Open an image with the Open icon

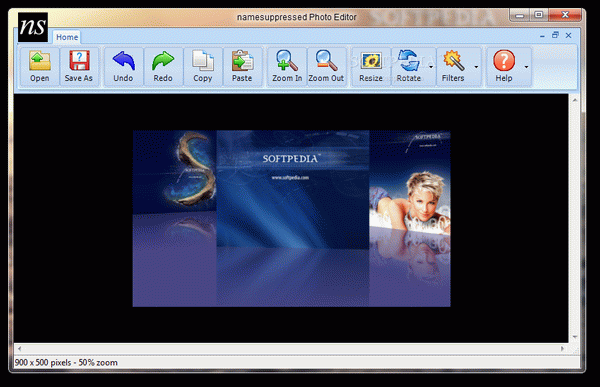tap(40, 66)
